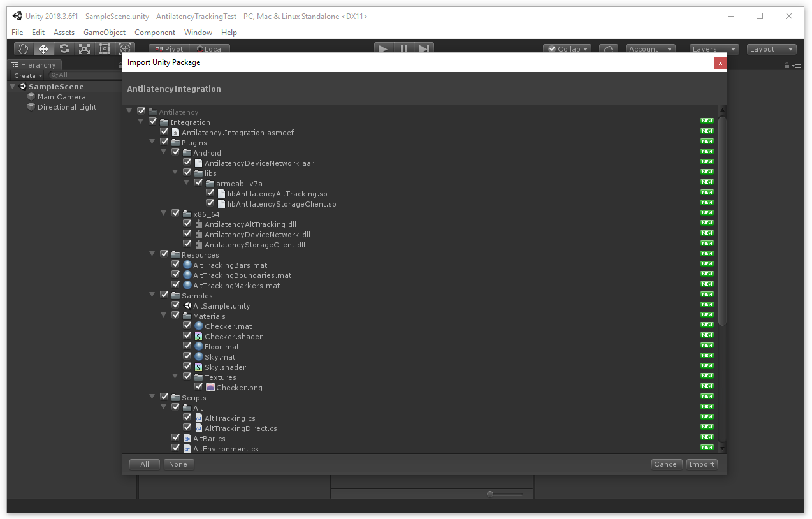Click the Checker.shader icon
812x519 pixels.
pyautogui.click(x=198, y=337)
